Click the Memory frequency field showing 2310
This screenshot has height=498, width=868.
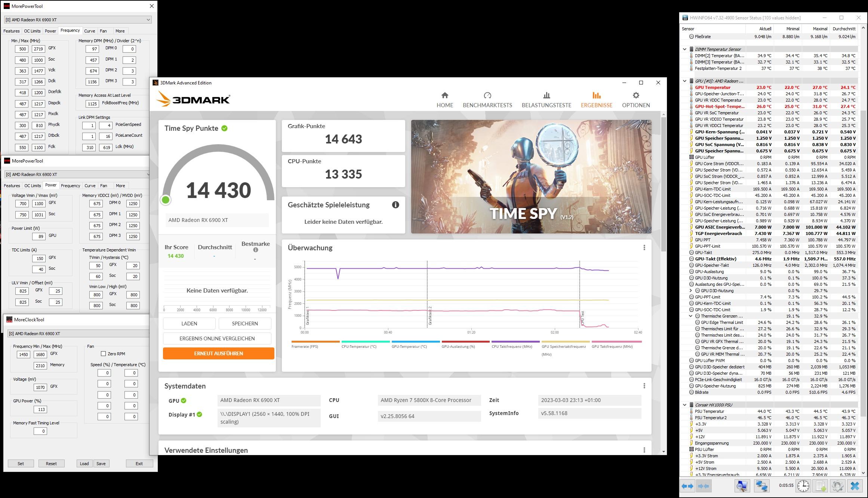pyautogui.click(x=40, y=366)
